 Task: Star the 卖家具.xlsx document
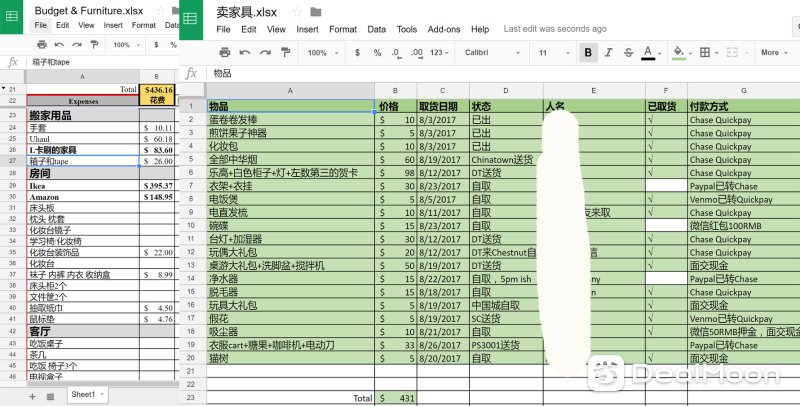click(297, 12)
